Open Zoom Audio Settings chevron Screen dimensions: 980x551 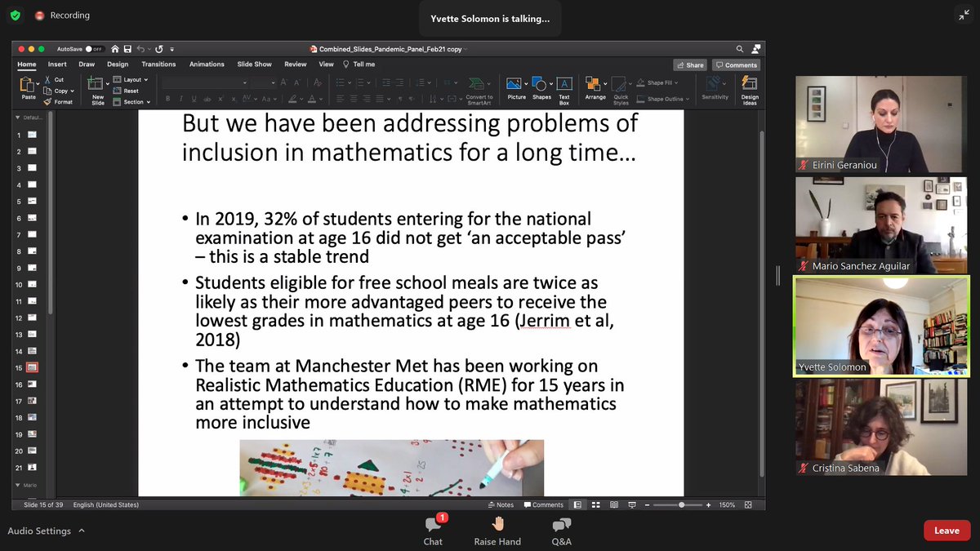[x=82, y=531]
